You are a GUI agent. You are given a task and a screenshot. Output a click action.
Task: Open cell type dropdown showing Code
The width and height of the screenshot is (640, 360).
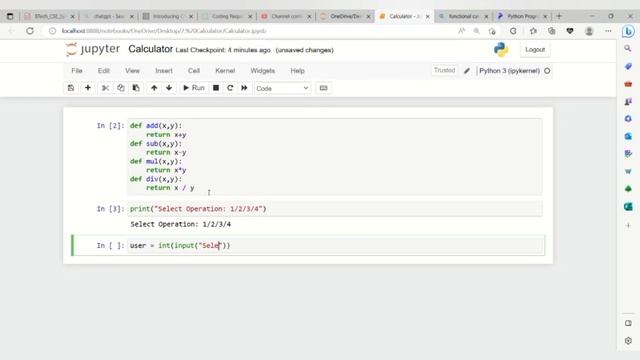point(282,88)
